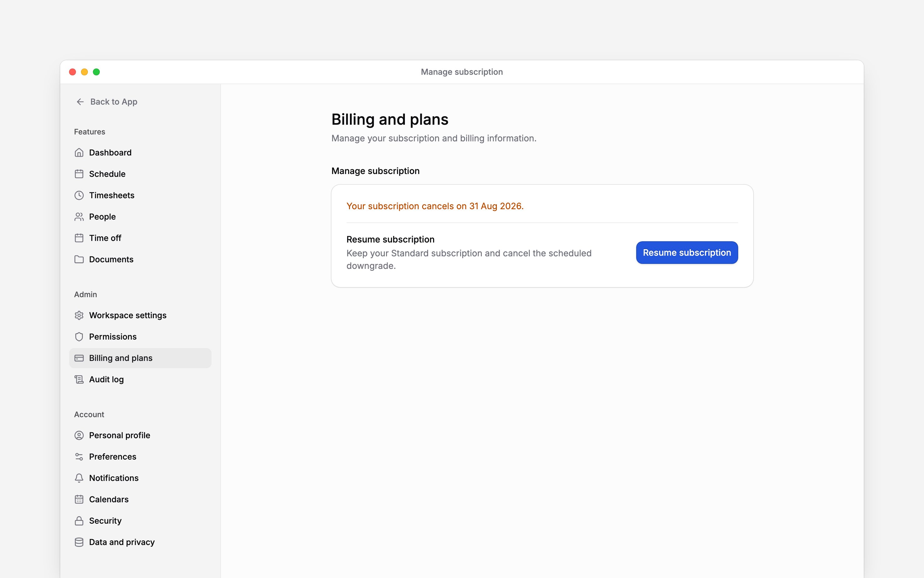Viewport: 924px width, 578px height.
Task: Open the Schedule section
Action: click(140, 174)
